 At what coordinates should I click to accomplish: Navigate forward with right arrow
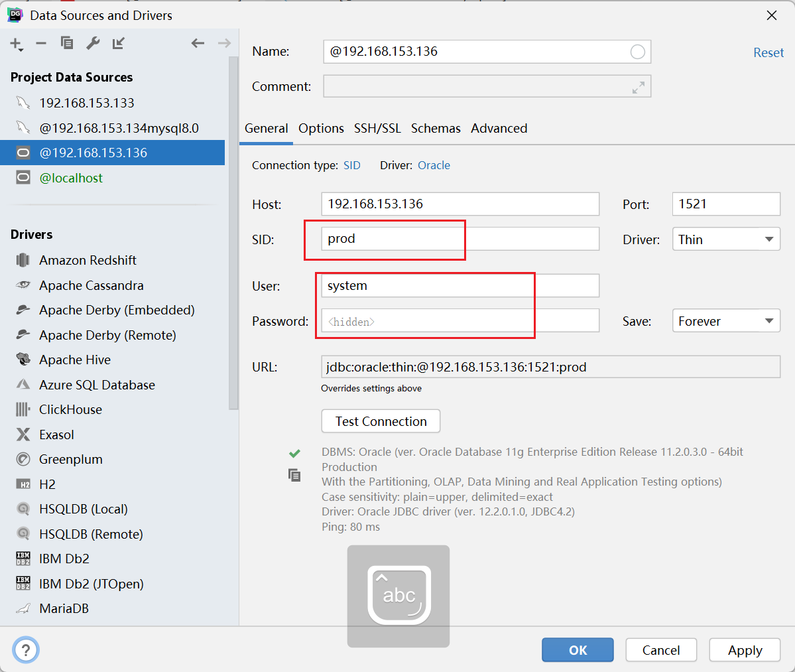point(224,44)
